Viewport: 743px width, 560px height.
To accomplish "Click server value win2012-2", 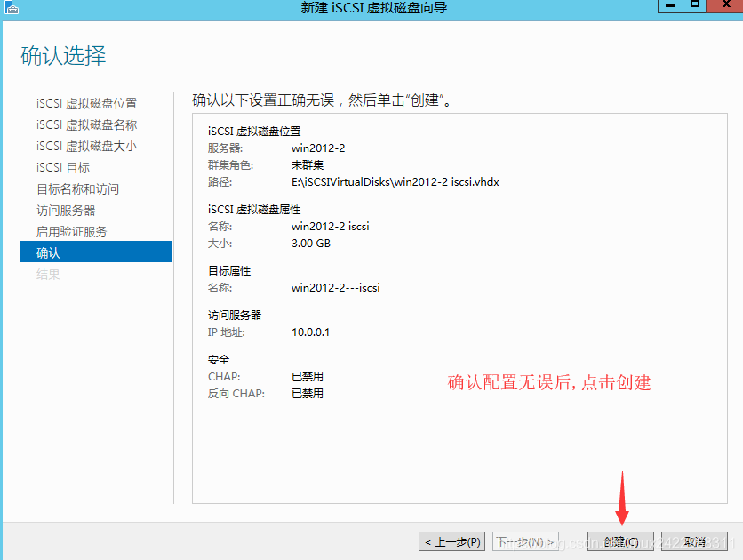I will pyautogui.click(x=318, y=148).
